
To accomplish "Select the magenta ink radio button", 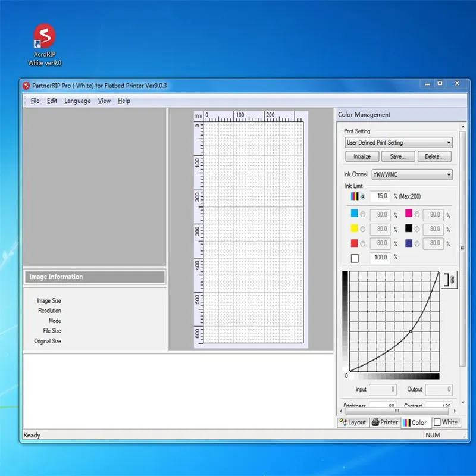I will point(416,215).
